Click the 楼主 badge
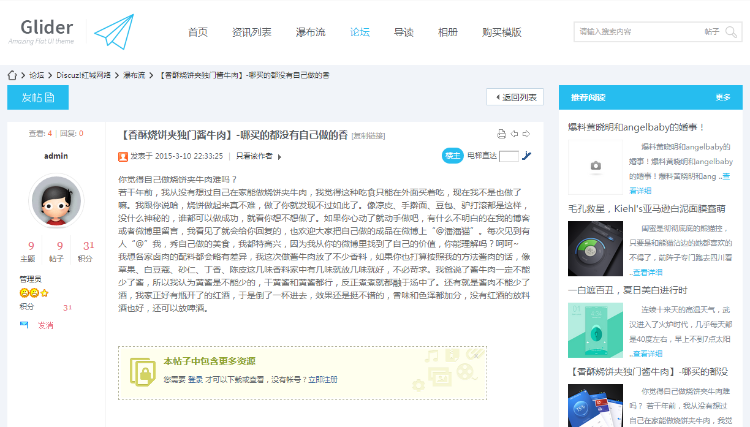Screen dimensions: 750x427 pos(452,155)
